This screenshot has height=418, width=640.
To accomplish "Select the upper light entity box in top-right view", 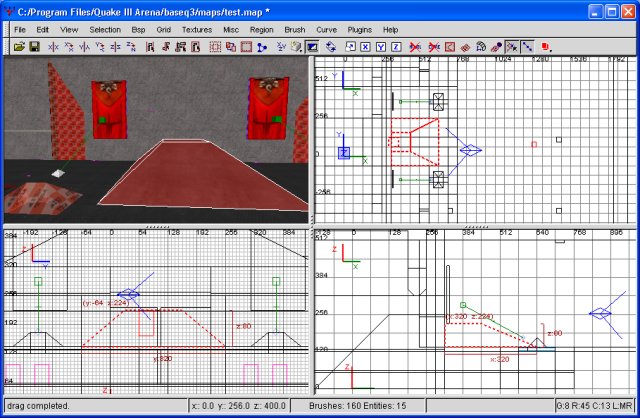I will 438,101.
